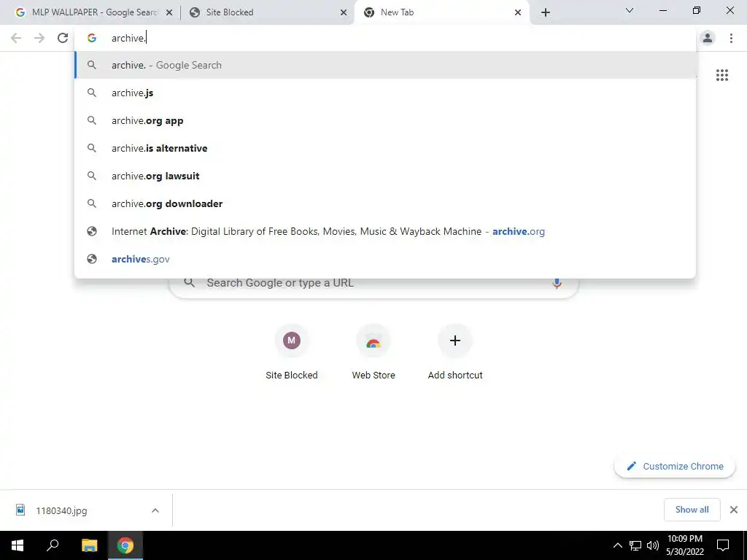Close the New Tab tab
This screenshot has height=560, width=747.
pyautogui.click(x=518, y=13)
